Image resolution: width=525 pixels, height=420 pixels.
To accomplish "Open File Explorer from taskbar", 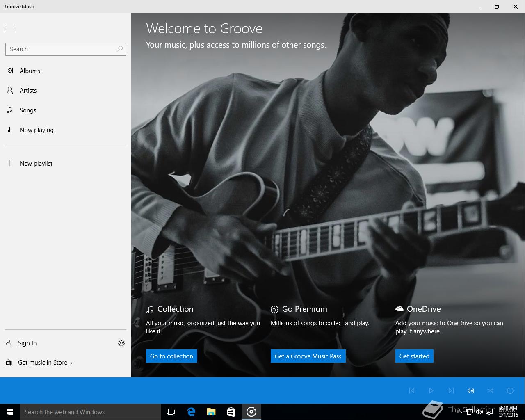I will tap(211, 412).
